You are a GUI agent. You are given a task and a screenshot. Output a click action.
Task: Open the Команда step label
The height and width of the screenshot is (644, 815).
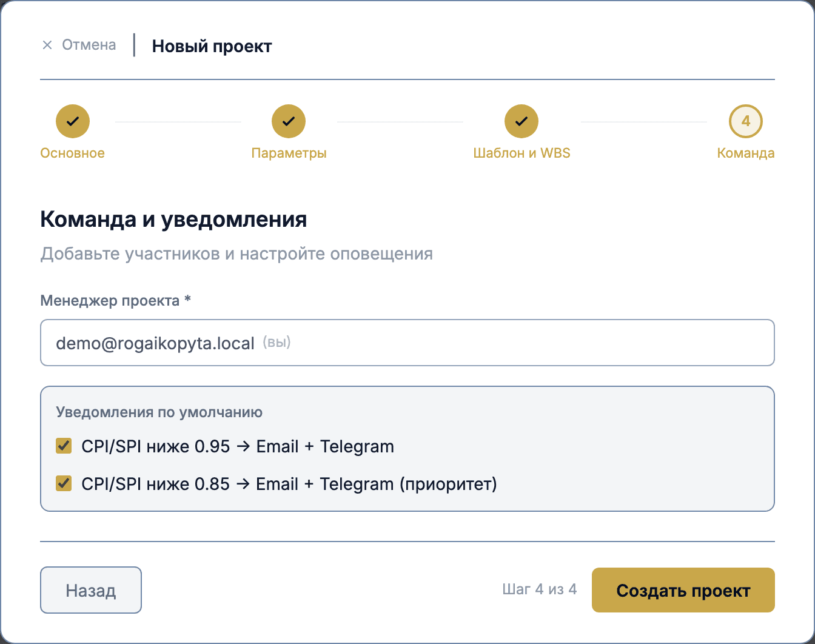click(x=746, y=153)
